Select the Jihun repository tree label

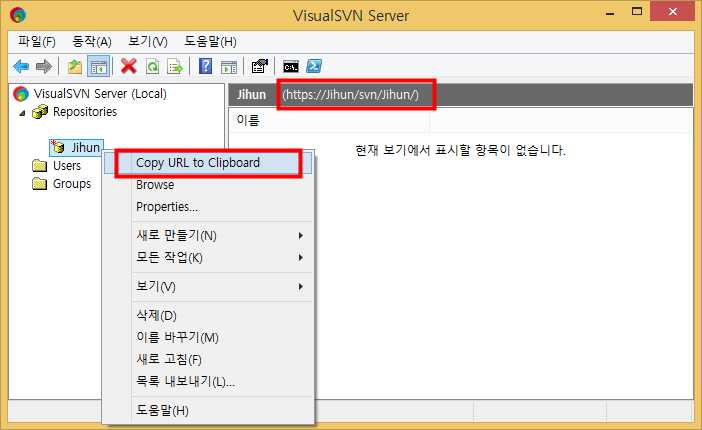(x=86, y=147)
